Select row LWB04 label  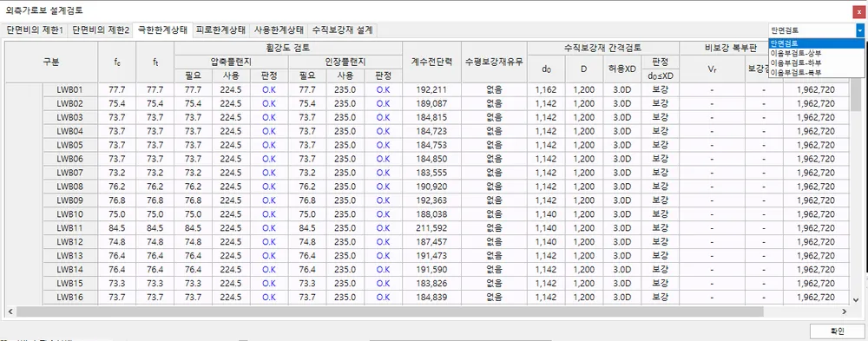click(x=69, y=131)
